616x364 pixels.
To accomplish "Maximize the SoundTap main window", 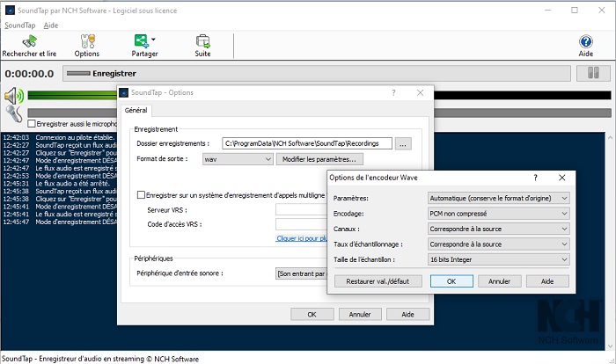I will coord(575,11).
